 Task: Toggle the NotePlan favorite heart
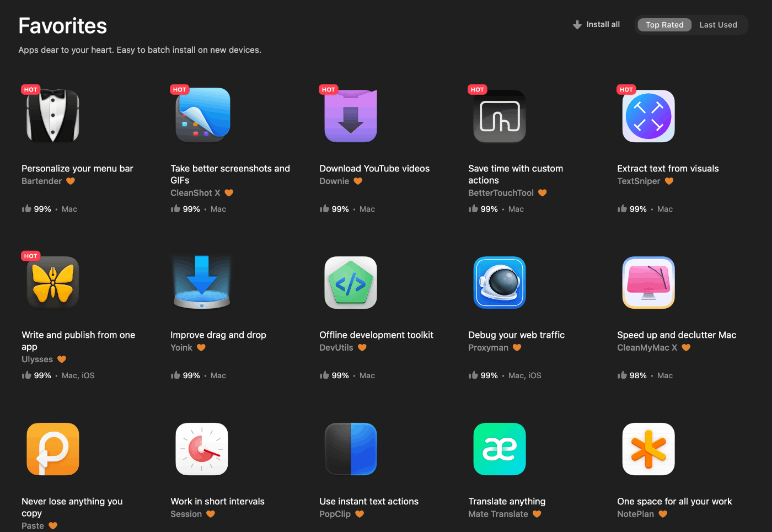click(663, 514)
